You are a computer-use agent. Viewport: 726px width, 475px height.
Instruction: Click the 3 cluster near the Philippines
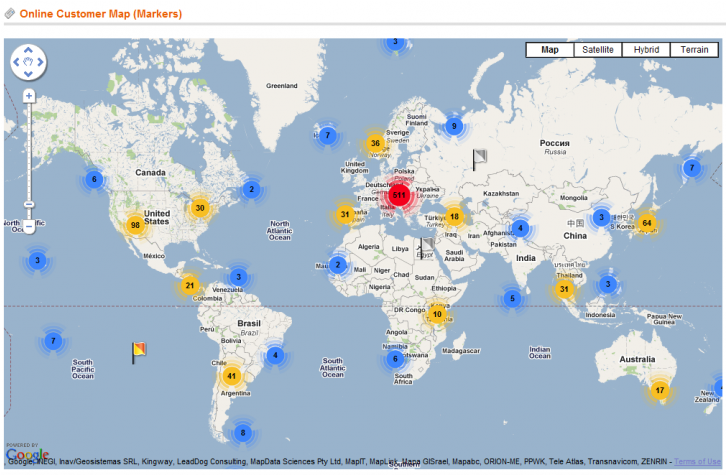608,284
